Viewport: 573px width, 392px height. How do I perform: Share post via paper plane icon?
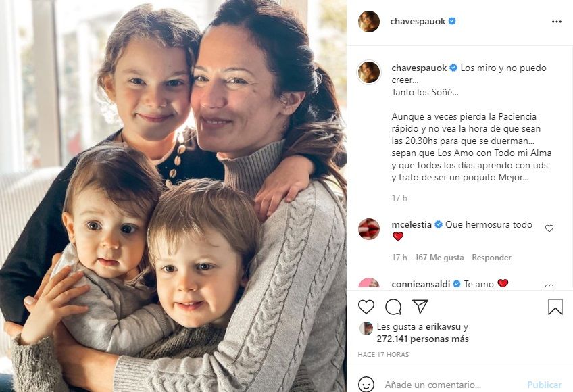tap(420, 306)
